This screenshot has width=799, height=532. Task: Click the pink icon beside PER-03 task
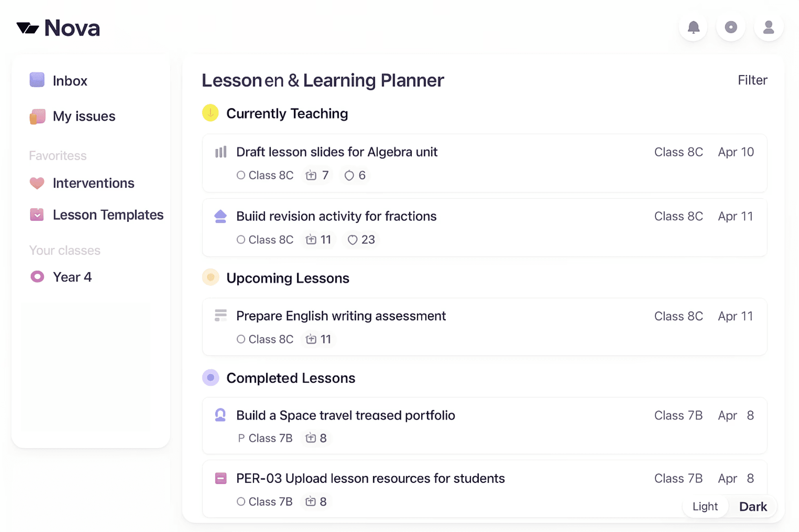(x=221, y=478)
